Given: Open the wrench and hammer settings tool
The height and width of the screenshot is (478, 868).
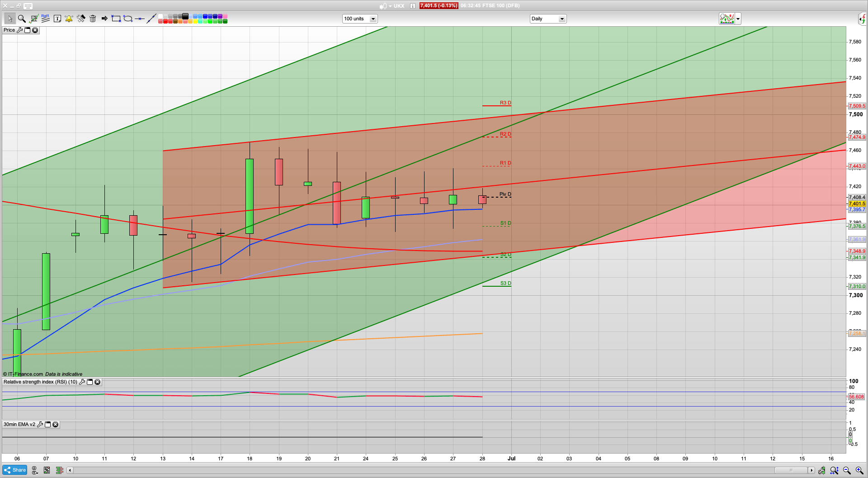Looking at the screenshot, I should click(x=81, y=19).
